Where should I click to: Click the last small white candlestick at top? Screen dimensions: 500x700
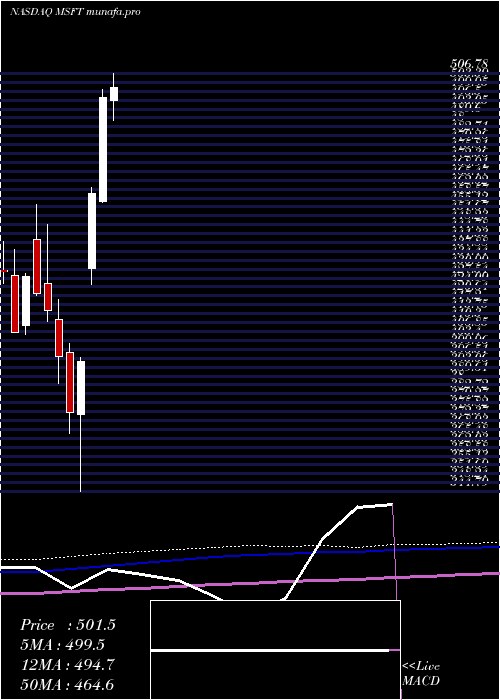[114, 94]
